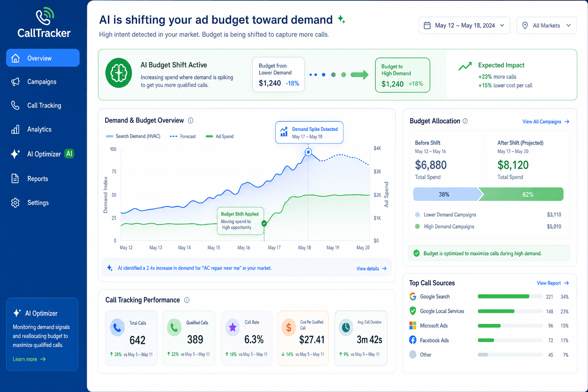The image size is (588, 392).
Task: Click the Qualified Calls green phone icon
Action: coord(174,328)
